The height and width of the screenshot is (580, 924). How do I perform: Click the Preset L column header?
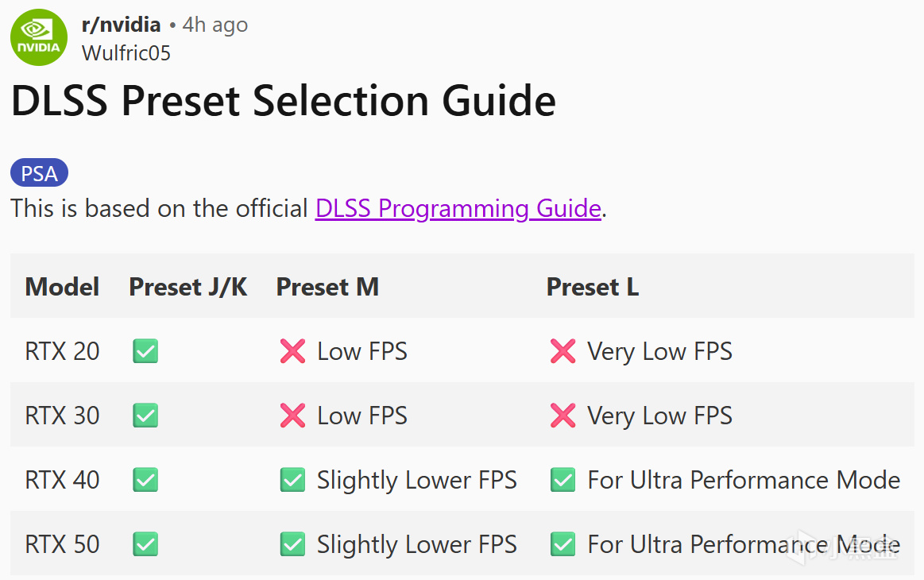[x=592, y=287]
